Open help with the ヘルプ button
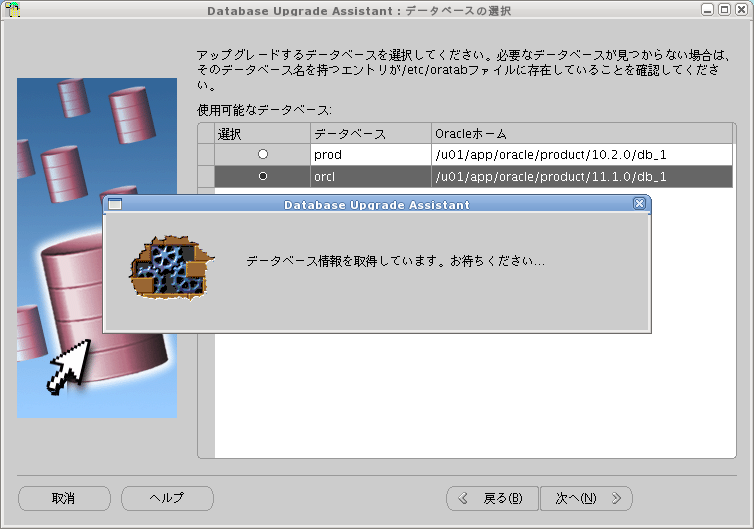Viewport: 754px width, 529px height. (167, 498)
